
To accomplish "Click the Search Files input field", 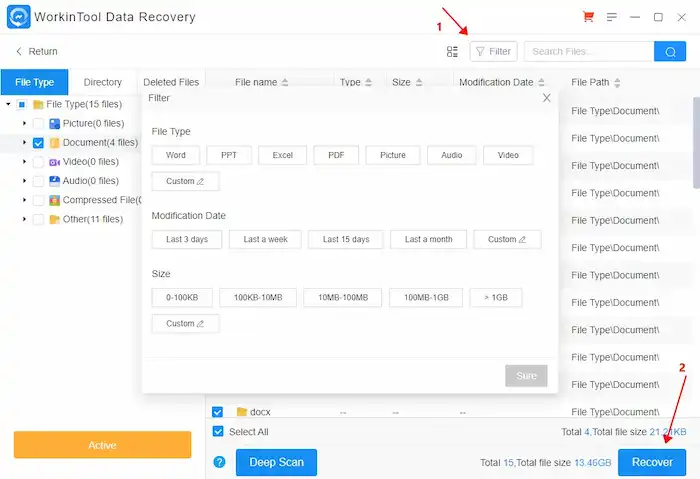I will pos(589,51).
